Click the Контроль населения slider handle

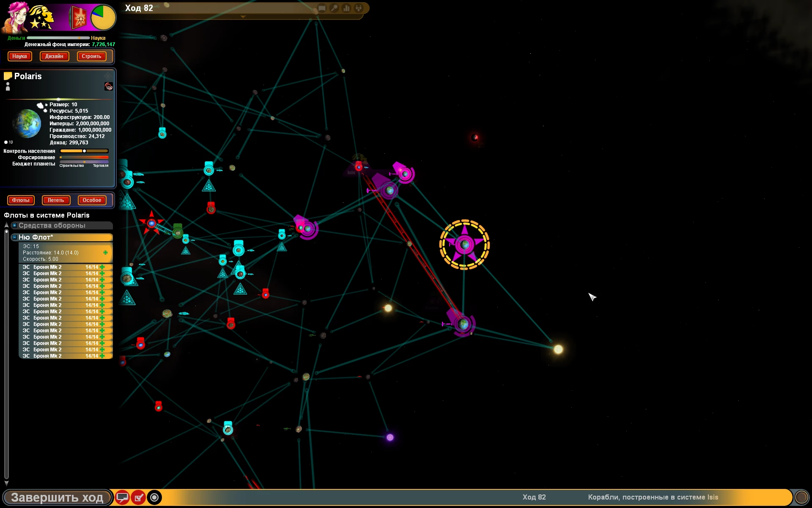tap(84, 151)
